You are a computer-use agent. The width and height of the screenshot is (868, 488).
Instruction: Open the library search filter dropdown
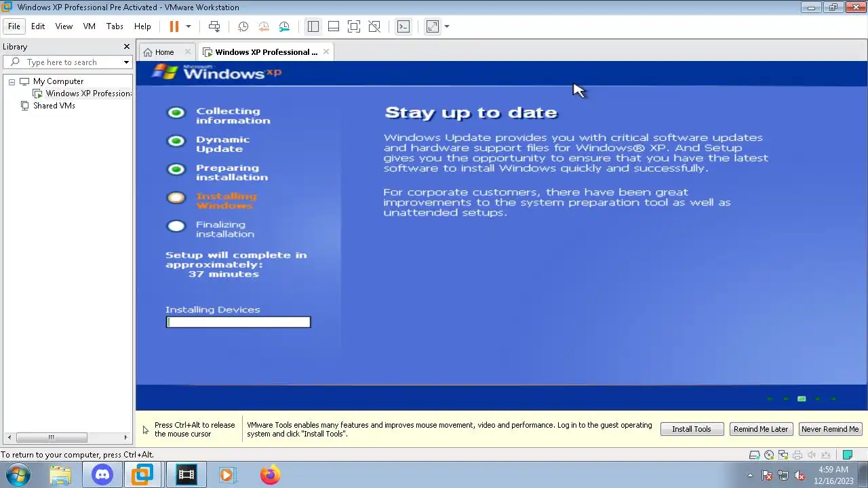(126, 62)
